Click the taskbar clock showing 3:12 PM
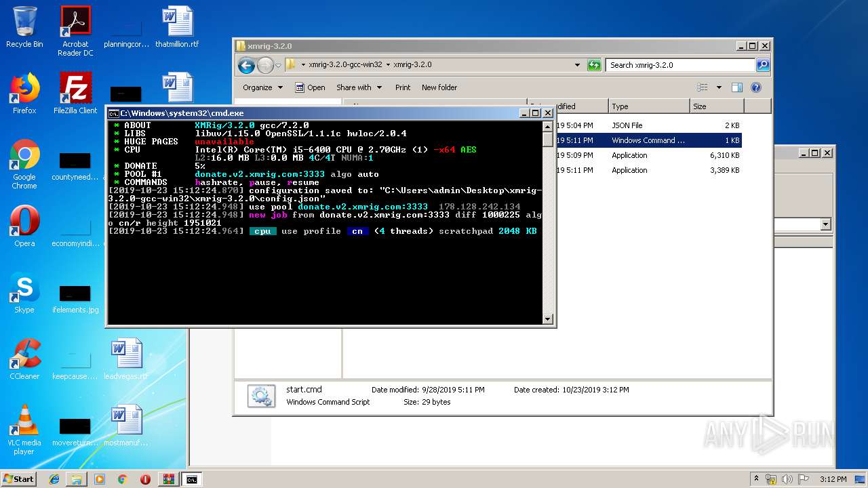 point(833,479)
